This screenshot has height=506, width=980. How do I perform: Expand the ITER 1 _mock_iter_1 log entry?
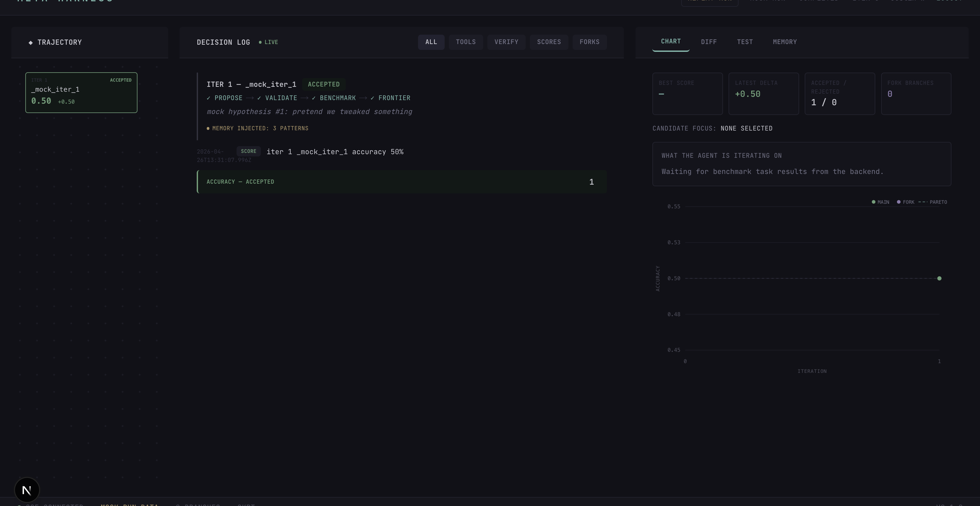point(251,85)
